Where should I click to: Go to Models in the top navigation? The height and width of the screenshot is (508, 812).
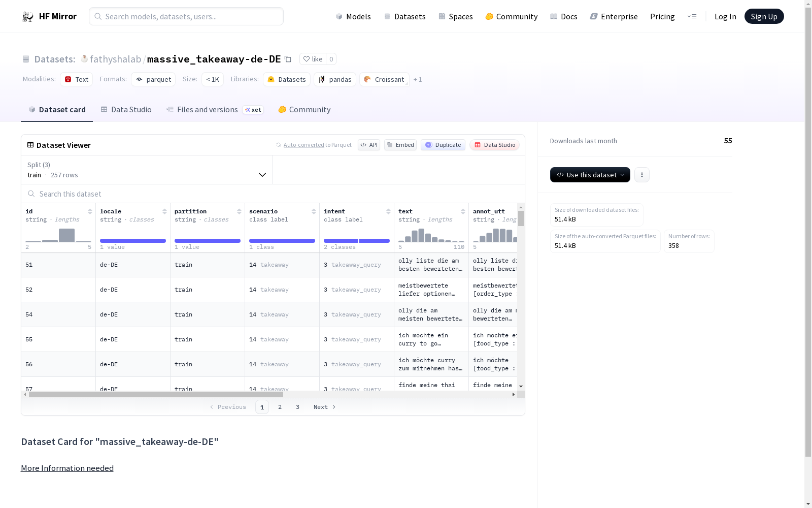pos(353,16)
